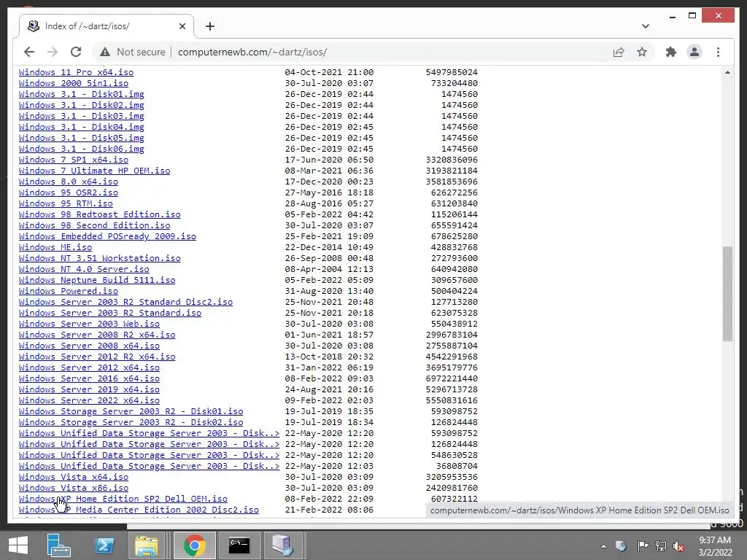Click Windows Server 2016 x64.iso
The width and height of the screenshot is (747, 560).
[x=89, y=379]
